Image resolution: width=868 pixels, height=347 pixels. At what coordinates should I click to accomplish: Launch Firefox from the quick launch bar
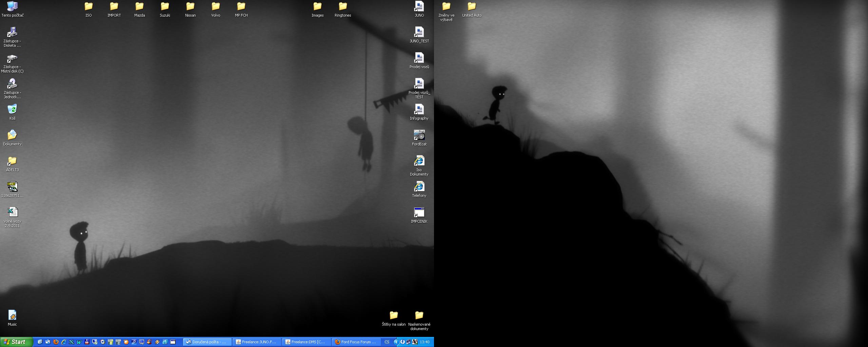tap(56, 342)
